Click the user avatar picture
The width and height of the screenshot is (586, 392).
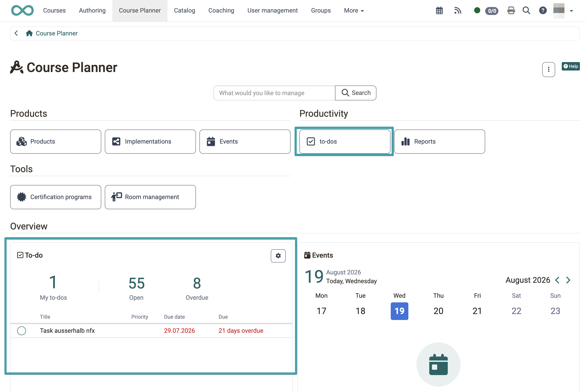tap(559, 11)
